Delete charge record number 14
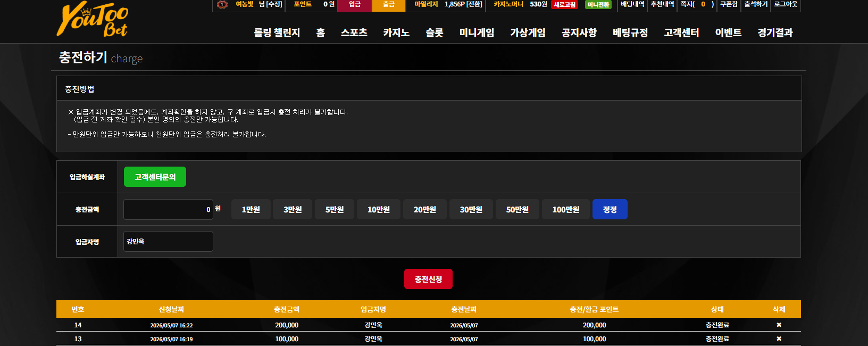This screenshot has width=868, height=346. (x=779, y=325)
